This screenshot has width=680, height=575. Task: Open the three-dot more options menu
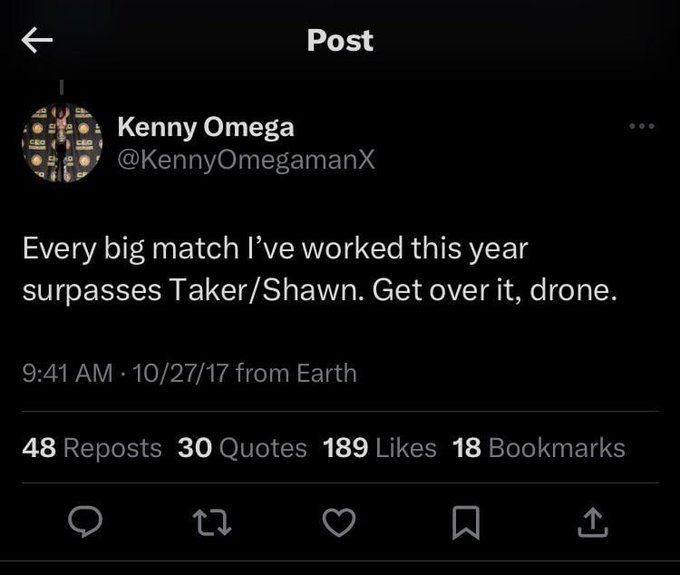[639, 127]
